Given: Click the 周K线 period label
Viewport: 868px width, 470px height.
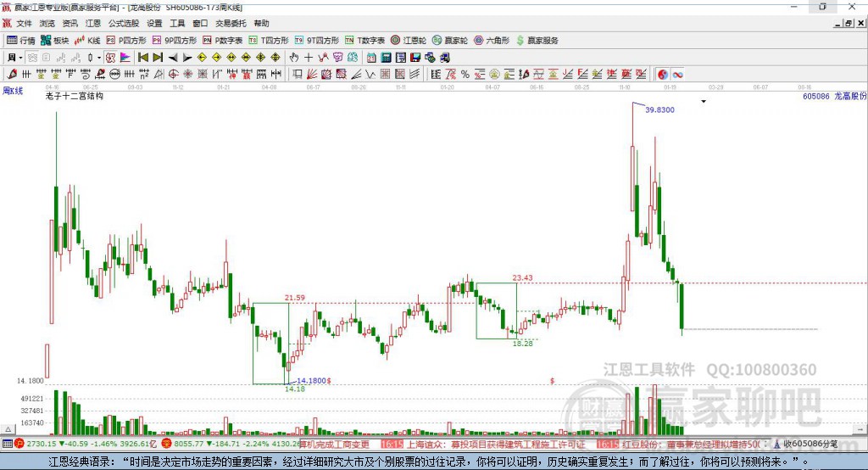Looking at the screenshot, I should (x=13, y=90).
